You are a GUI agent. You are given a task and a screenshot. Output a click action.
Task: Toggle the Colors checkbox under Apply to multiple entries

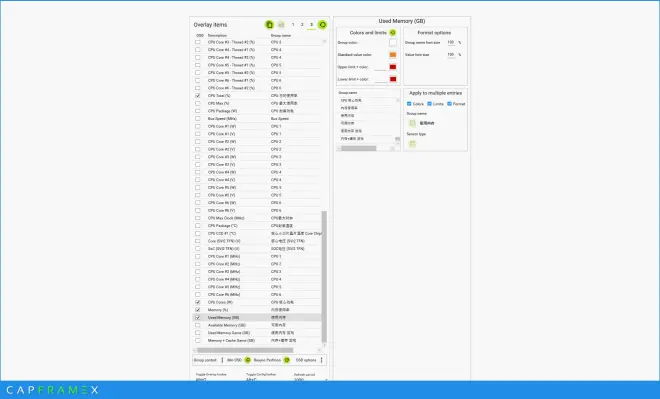coord(409,104)
